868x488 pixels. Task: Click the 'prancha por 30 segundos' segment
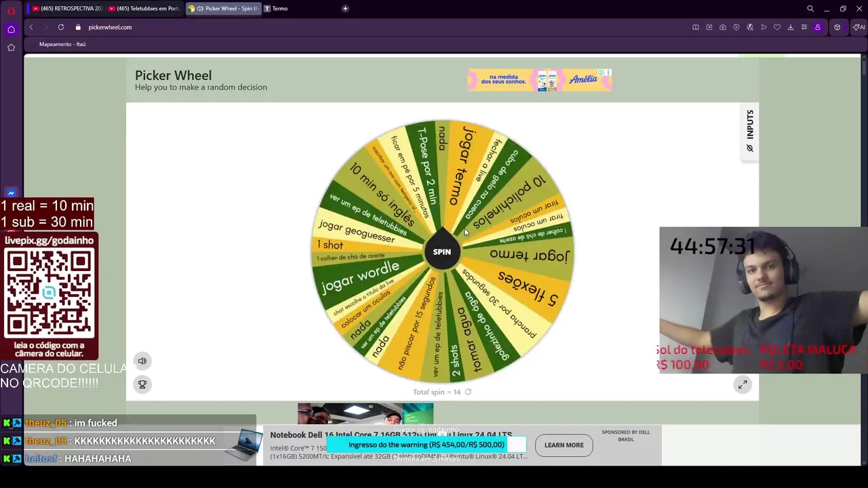pos(499,304)
